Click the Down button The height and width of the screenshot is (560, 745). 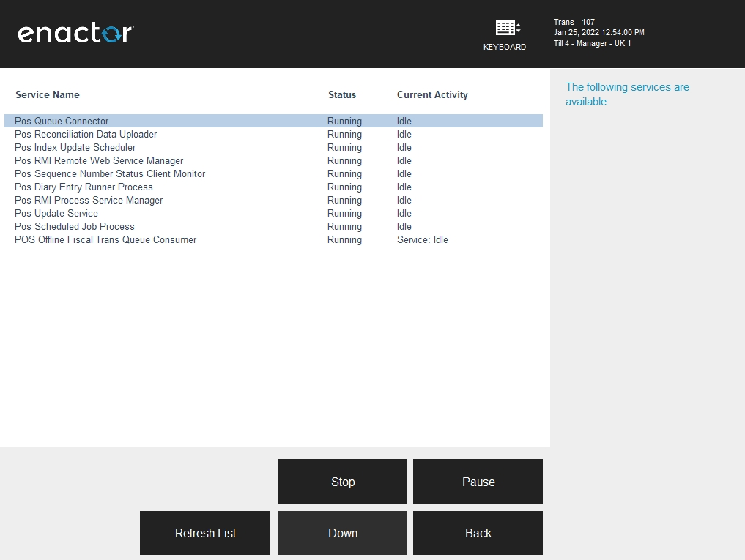pyautogui.click(x=342, y=533)
